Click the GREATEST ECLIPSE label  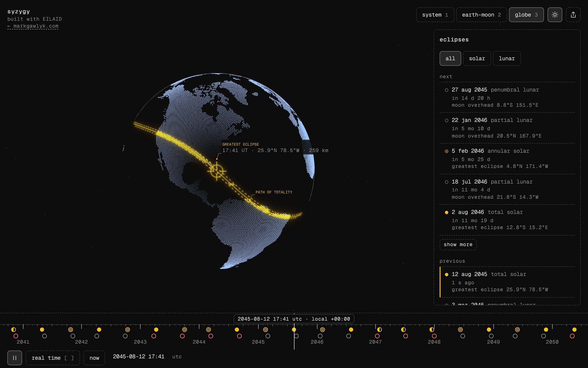pyautogui.click(x=240, y=144)
